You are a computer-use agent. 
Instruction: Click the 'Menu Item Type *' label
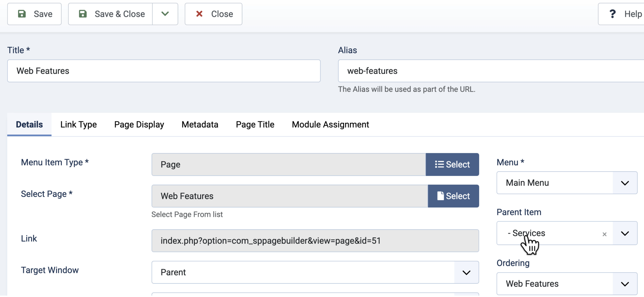pyautogui.click(x=55, y=162)
